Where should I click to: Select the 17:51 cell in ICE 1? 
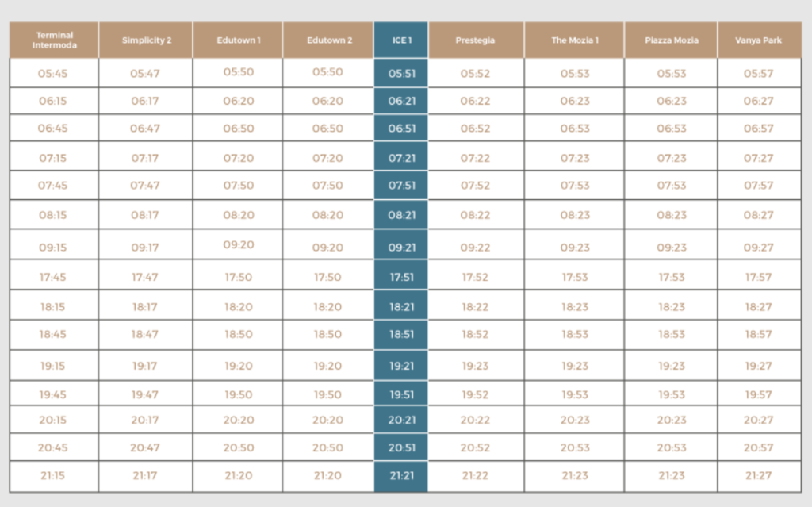click(x=401, y=277)
